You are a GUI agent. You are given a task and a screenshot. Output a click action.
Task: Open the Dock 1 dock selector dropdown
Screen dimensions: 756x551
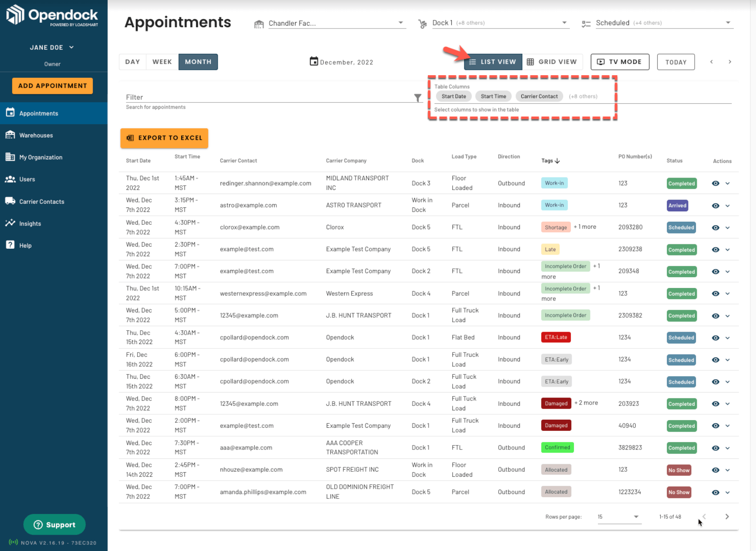point(501,23)
